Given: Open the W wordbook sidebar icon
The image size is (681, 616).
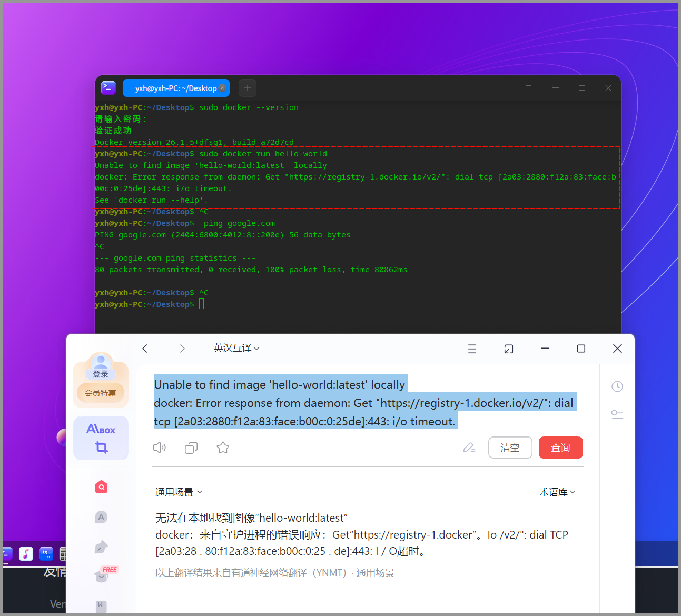Looking at the screenshot, I should point(101,606).
